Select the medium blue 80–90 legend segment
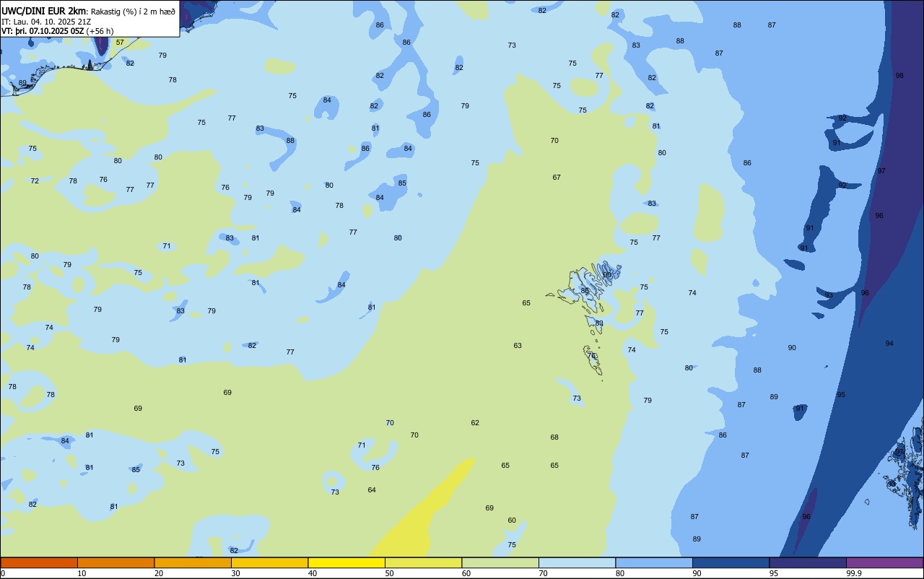This screenshot has height=579, width=924. (654, 562)
